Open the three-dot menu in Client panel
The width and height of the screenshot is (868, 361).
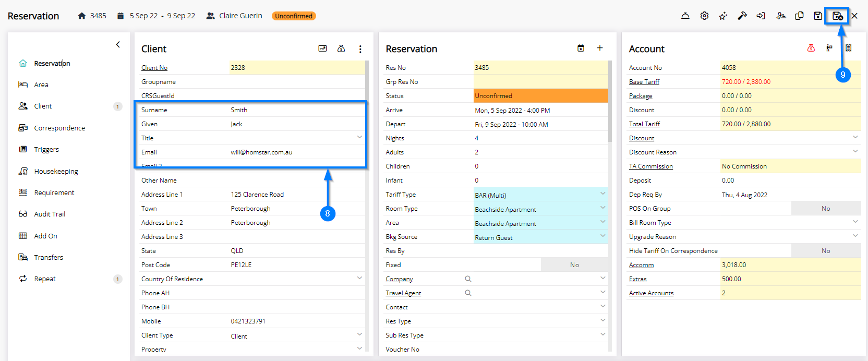point(360,49)
